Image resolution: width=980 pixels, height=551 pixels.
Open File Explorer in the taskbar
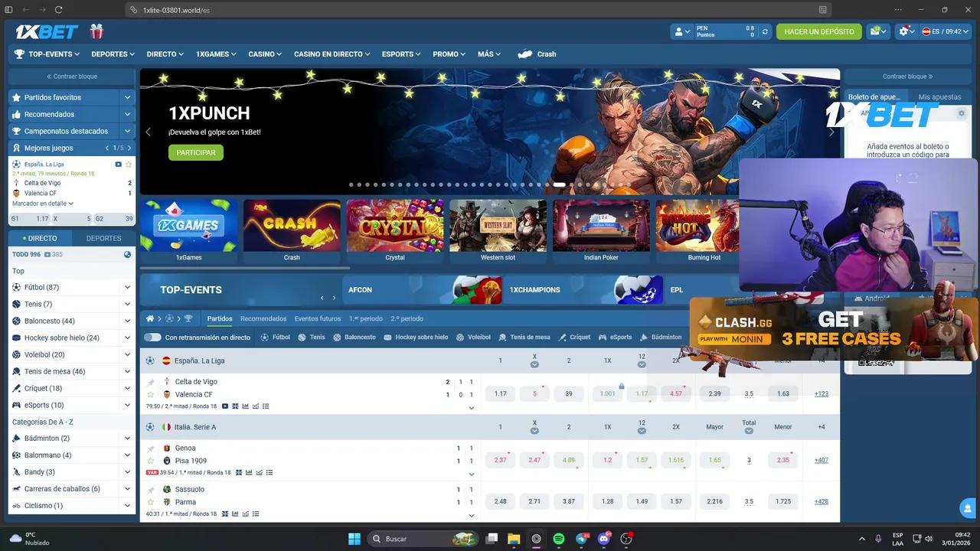(514, 539)
